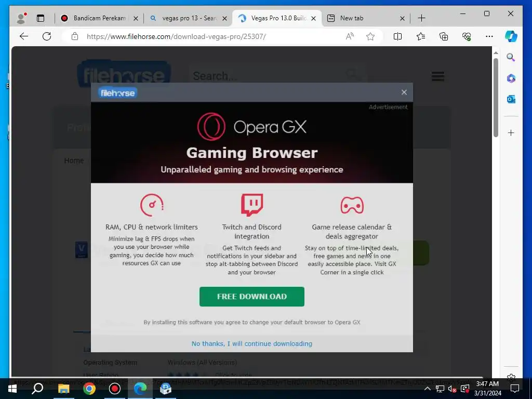Screen dimensions: 532x399
Task: Close the New tab tab
Action: click(x=403, y=18)
